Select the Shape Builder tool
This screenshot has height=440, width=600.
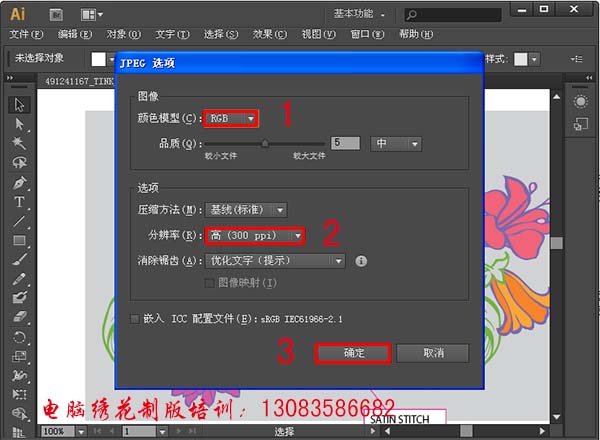(19, 413)
